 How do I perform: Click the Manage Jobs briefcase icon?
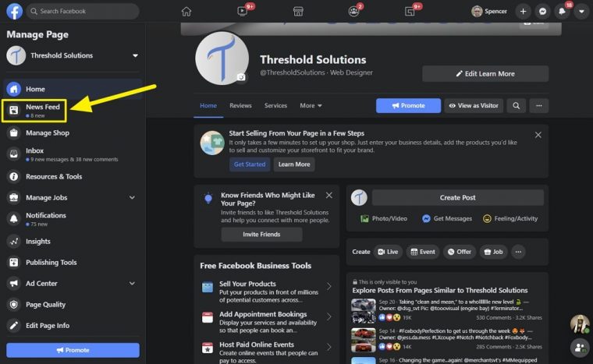pyautogui.click(x=13, y=198)
